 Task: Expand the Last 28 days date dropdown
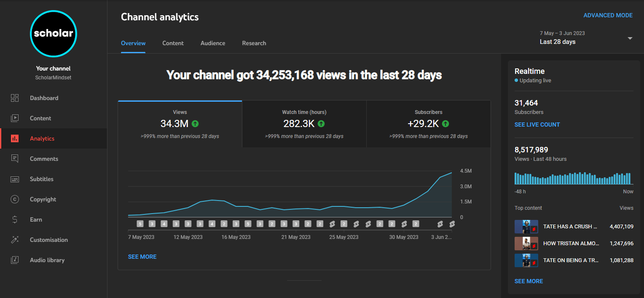click(630, 38)
